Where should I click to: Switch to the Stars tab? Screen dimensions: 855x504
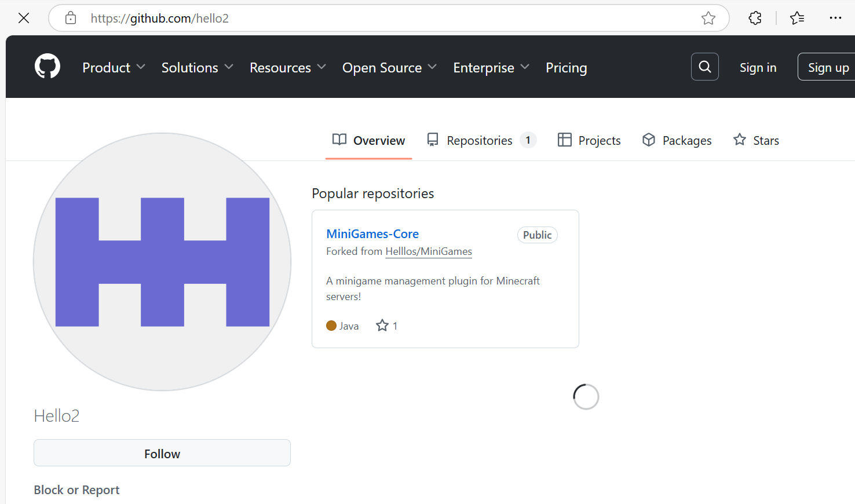[x=756, y=140]
